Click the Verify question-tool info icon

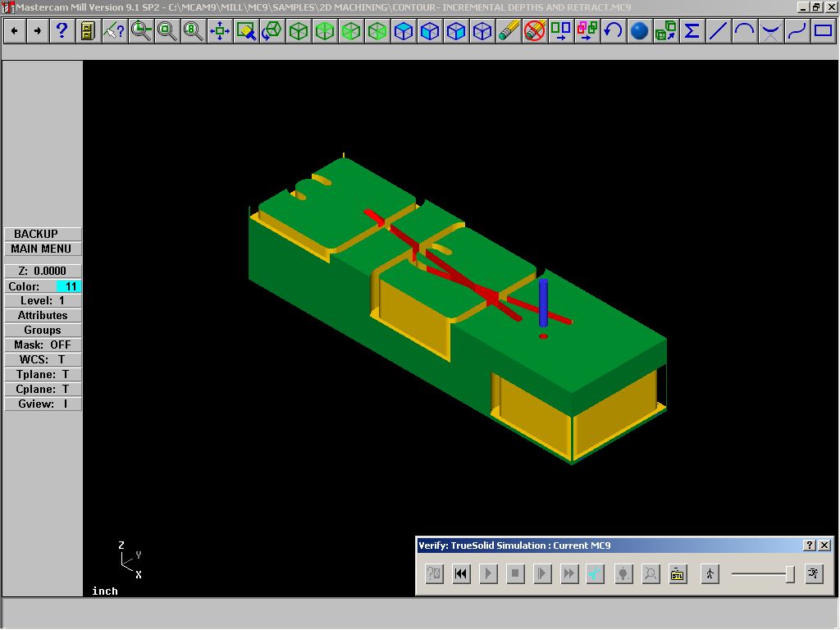pyautogui.click(x=435, y=573)
